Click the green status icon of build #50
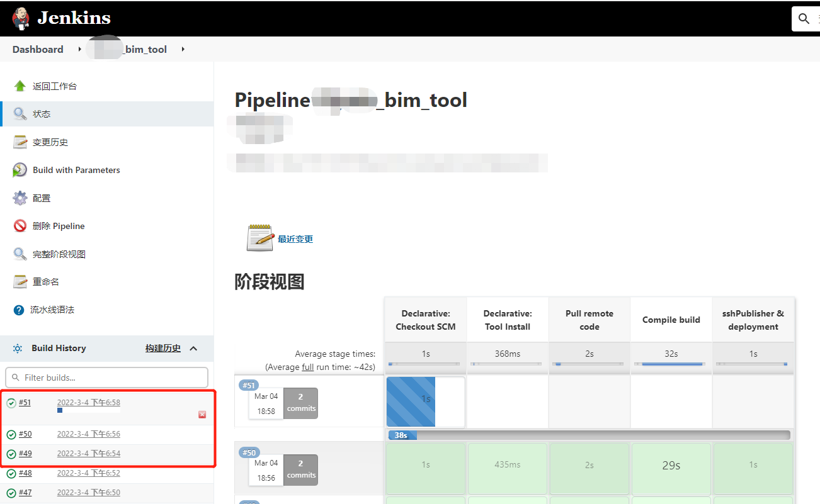Viewport: 820px width, 504px height. [x=11, y=434]
